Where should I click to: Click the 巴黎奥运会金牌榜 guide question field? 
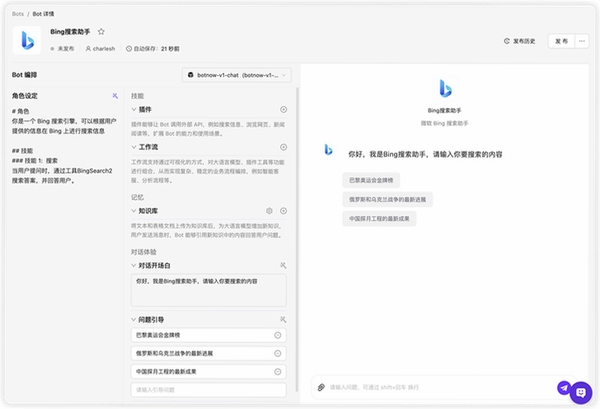click(x=209, y=335)
